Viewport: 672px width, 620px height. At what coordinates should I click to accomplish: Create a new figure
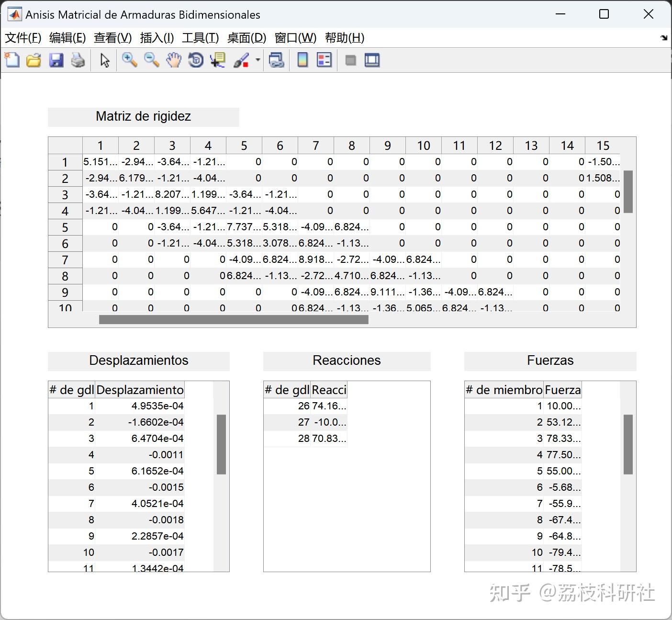click(x=12, y=60)
